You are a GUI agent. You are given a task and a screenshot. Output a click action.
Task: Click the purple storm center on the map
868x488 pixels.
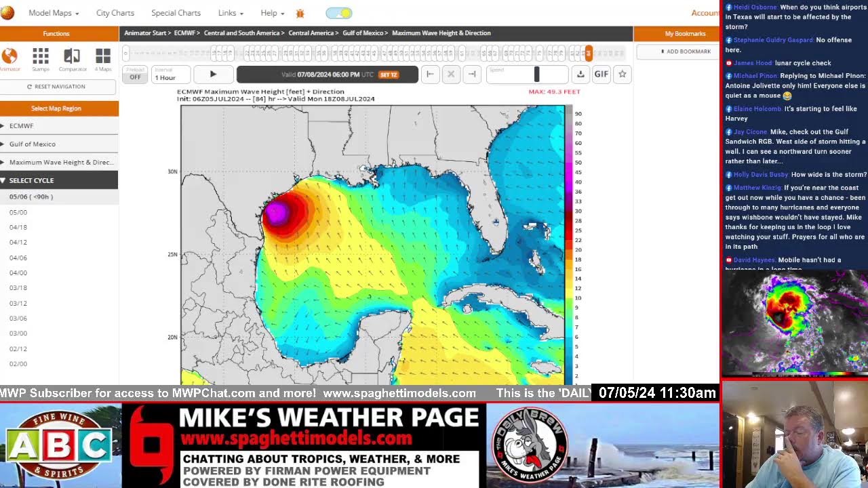(x=277, y=213)
